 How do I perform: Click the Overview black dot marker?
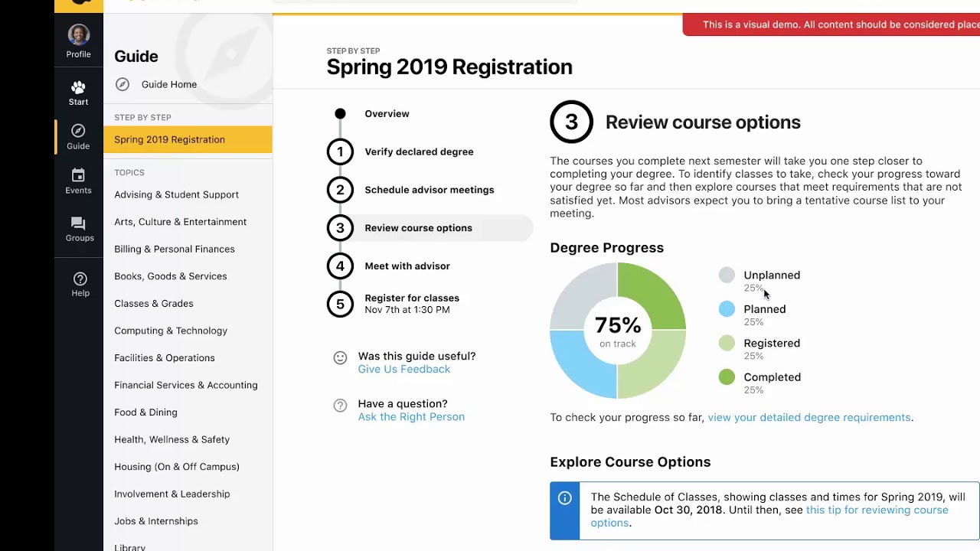pos(340,114)
